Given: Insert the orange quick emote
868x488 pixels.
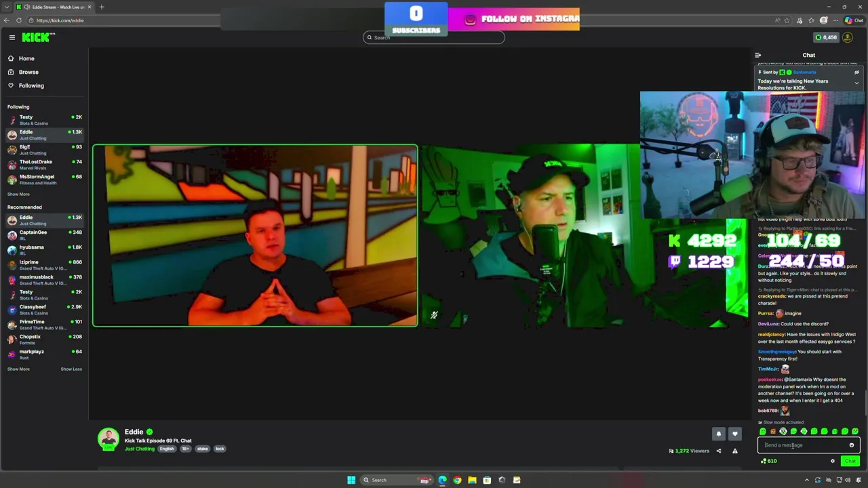Looking at the screenshot, I should 773,431.
